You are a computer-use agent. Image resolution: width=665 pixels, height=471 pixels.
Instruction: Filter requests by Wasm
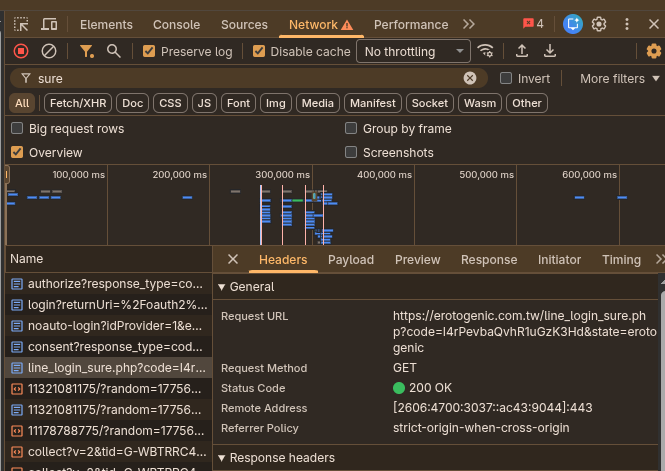tap(480, 103)
